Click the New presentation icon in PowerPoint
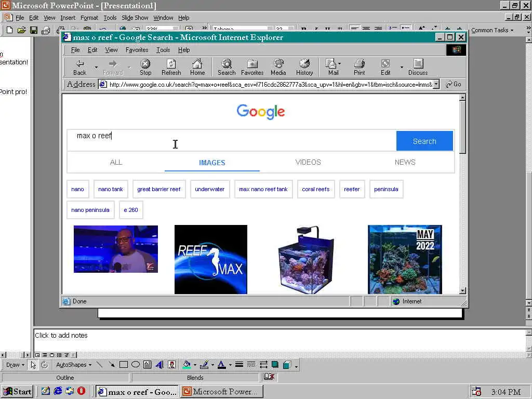 tap(9, 30)
